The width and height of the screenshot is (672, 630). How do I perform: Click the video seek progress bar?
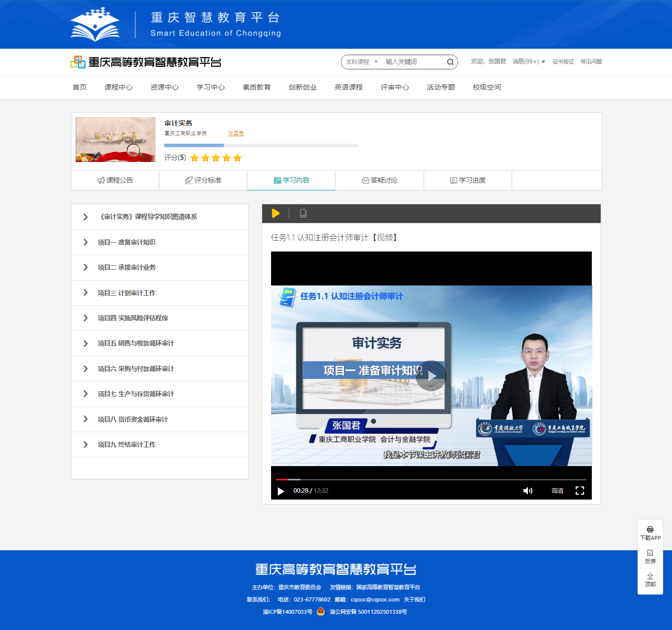click(431, 479)
